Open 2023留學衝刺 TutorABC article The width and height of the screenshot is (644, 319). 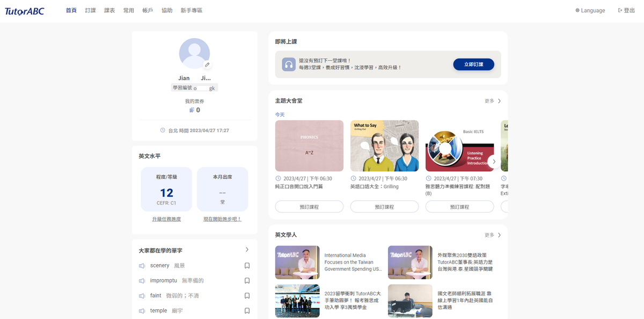(x=353, y=300)
